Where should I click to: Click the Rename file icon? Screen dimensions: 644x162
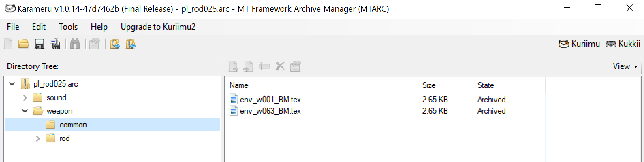264,66
